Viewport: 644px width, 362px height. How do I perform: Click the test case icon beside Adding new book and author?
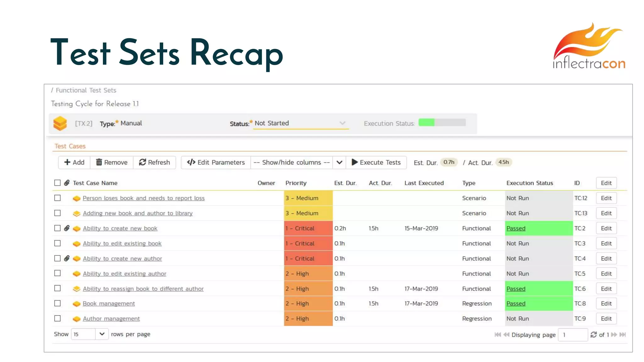tap(76, 213)
